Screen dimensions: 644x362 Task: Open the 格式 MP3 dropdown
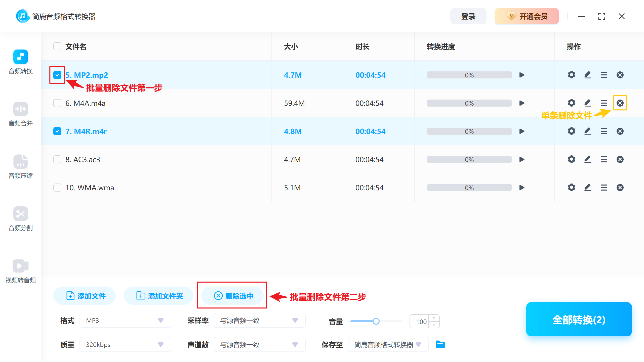point(125,320)
